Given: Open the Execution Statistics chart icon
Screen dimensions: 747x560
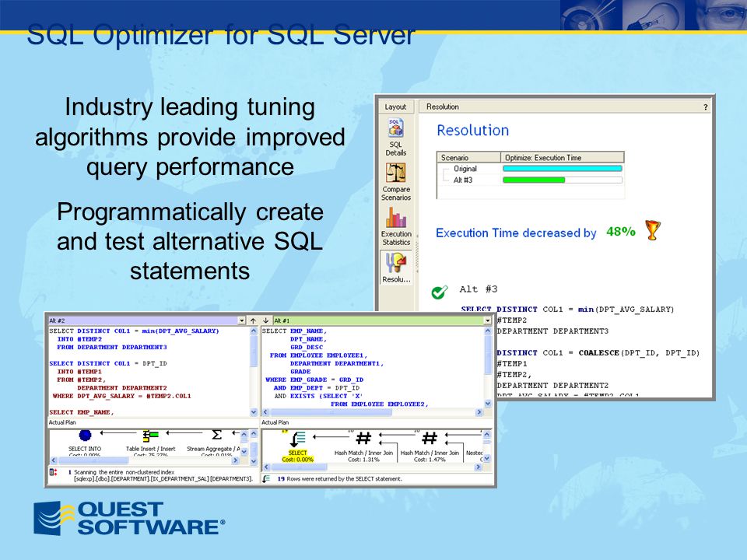Looking at the screenshot, I should [x=396, y=217].
